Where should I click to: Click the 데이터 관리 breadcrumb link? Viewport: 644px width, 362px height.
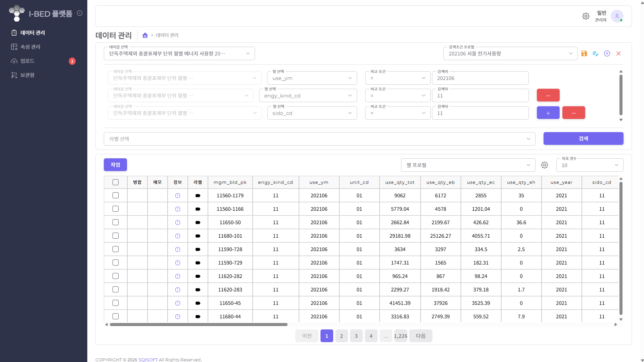pos(167,35)
